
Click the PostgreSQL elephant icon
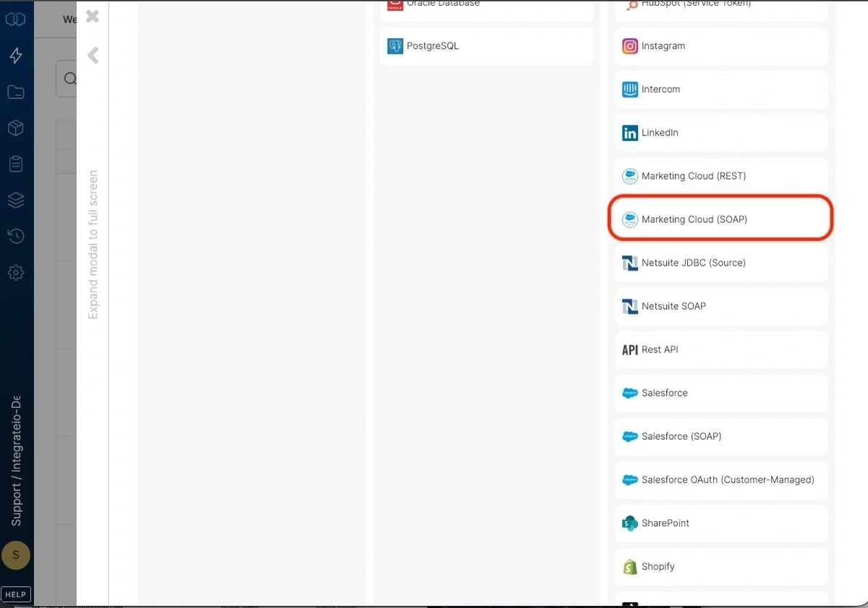(395, 46)
